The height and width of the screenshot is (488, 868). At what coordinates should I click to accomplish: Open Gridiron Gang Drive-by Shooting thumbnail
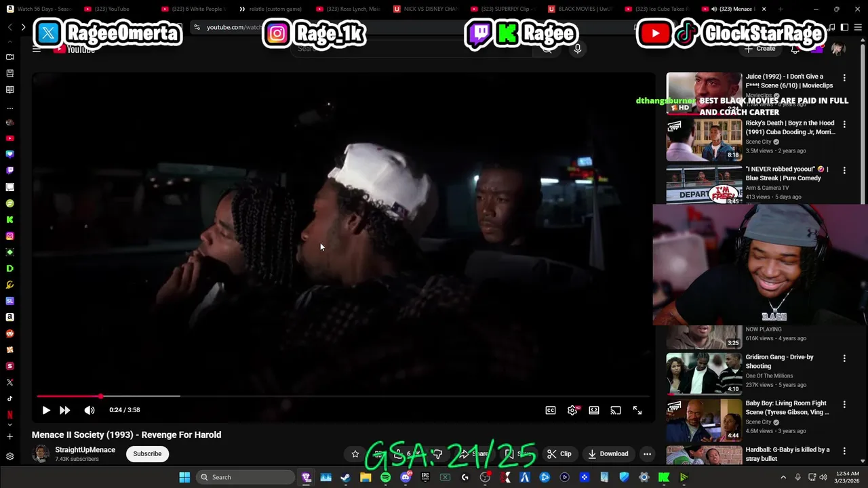click(x=704, y=373)
